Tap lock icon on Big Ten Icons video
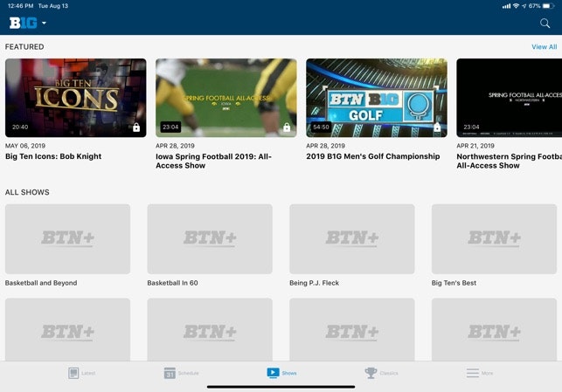This screenshot has width=562, height=392. click(135, 127)
